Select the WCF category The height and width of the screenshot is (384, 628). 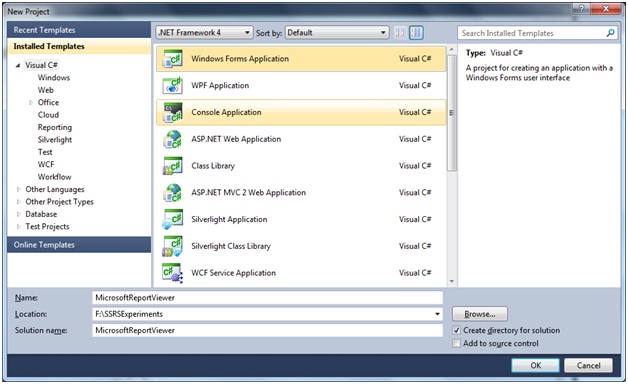tap(46, 165)
